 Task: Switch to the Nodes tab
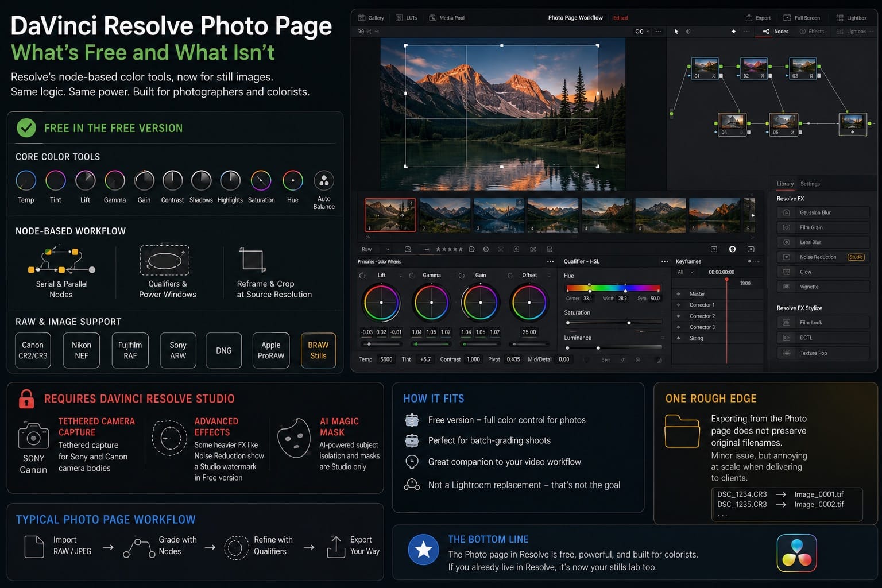pyautogui.click(x=776, y=32)
